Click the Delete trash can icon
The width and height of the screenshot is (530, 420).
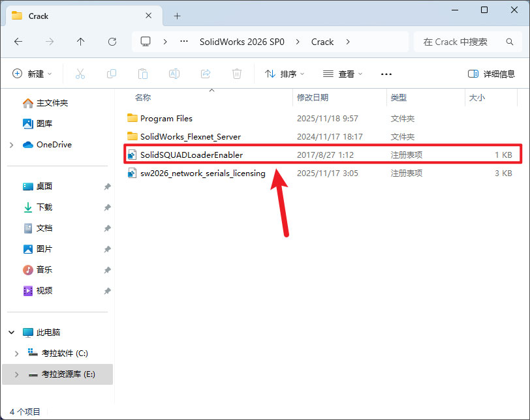click(237, 74)
